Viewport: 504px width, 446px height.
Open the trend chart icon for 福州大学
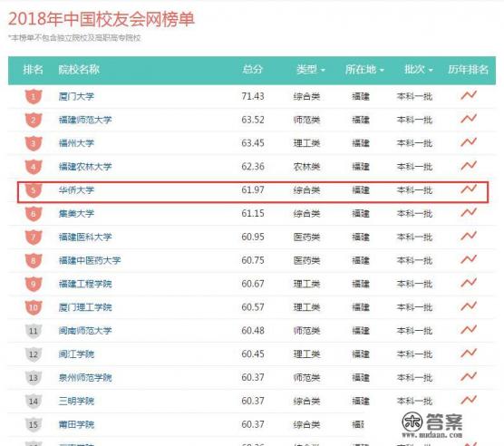[x=469, y=142]
